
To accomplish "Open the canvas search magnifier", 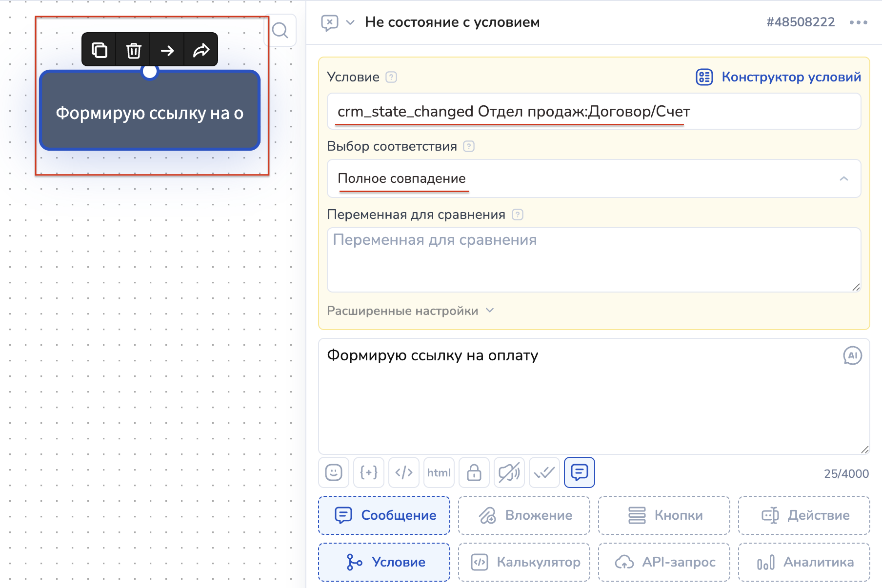I will 280,31.
